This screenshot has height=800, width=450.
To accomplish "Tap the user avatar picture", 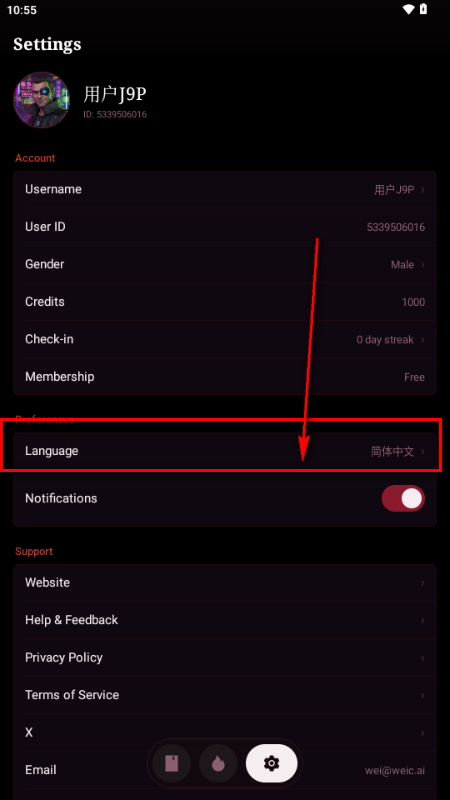I will point(41,99).
